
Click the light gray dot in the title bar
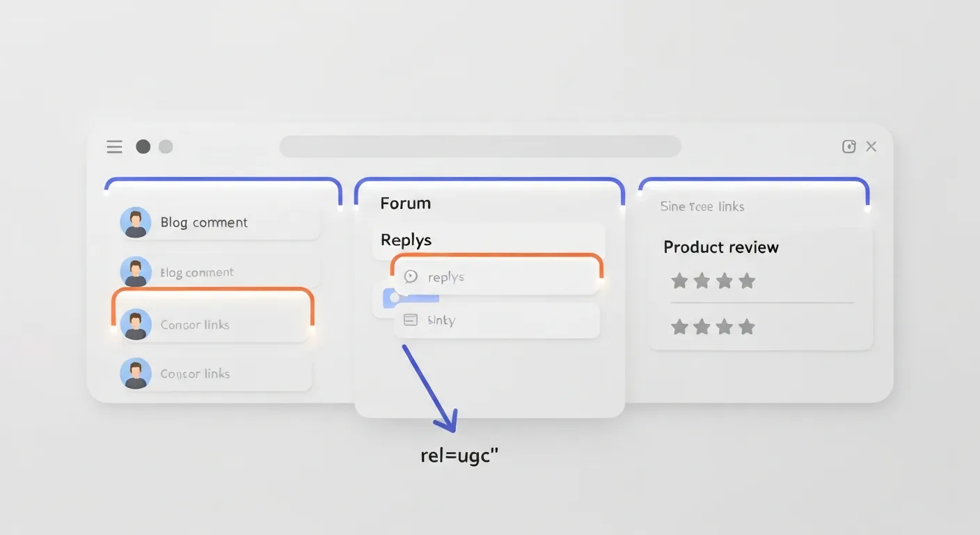coord(166,146)
